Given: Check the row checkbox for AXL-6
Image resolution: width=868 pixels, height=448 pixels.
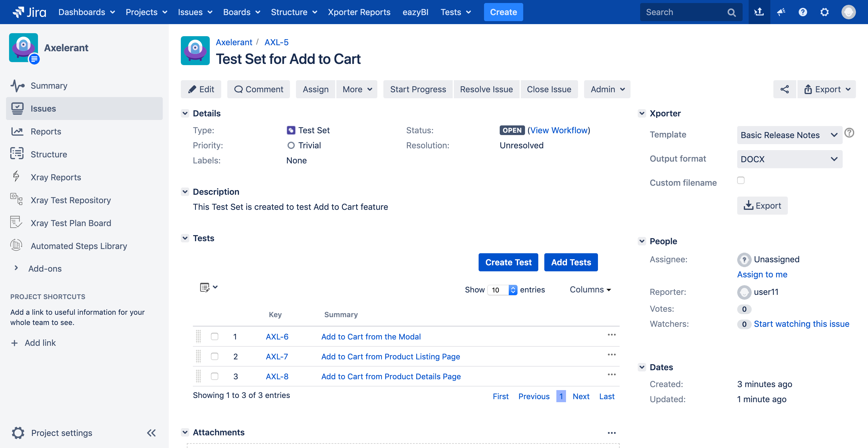Looking at the screenshot, I should click(215, 336).
